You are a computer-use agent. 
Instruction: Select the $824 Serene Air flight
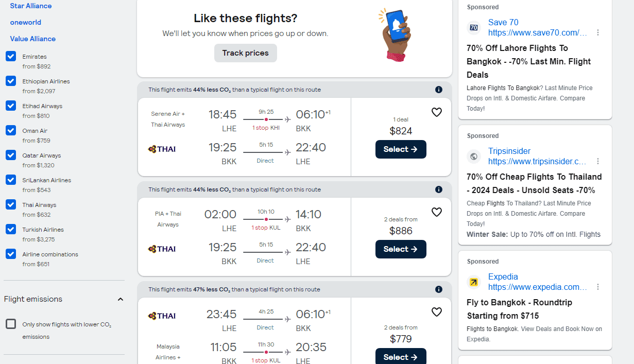[401, 149]
